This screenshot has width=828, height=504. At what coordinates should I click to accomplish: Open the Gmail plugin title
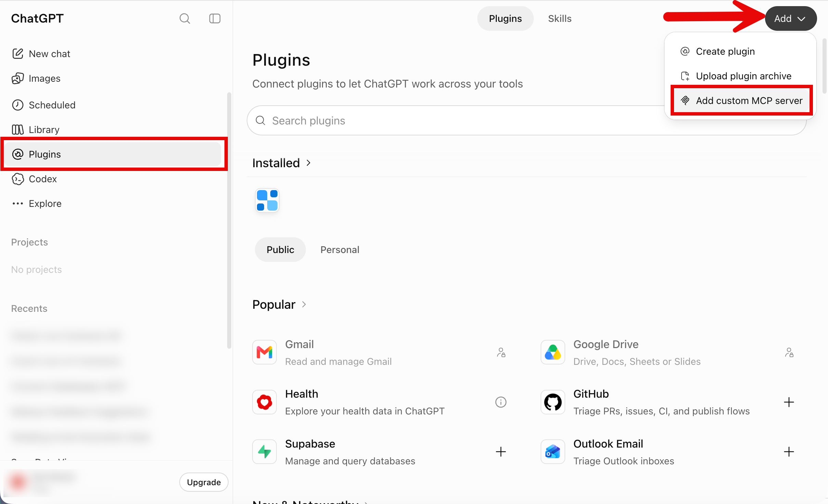299,344
